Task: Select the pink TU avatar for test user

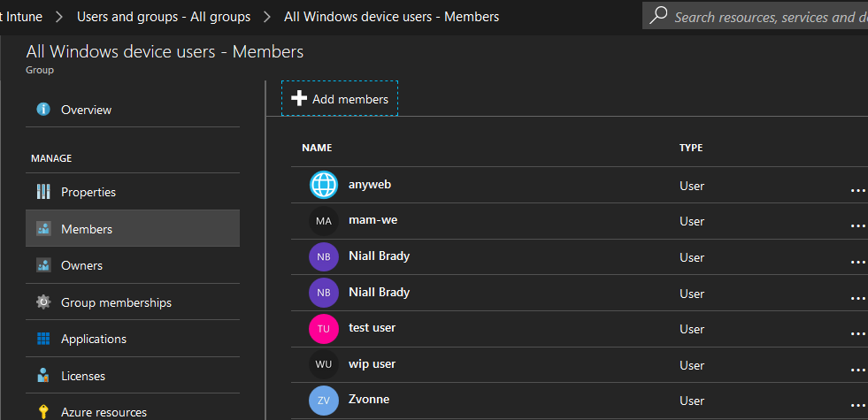Action: pos(324,329)
